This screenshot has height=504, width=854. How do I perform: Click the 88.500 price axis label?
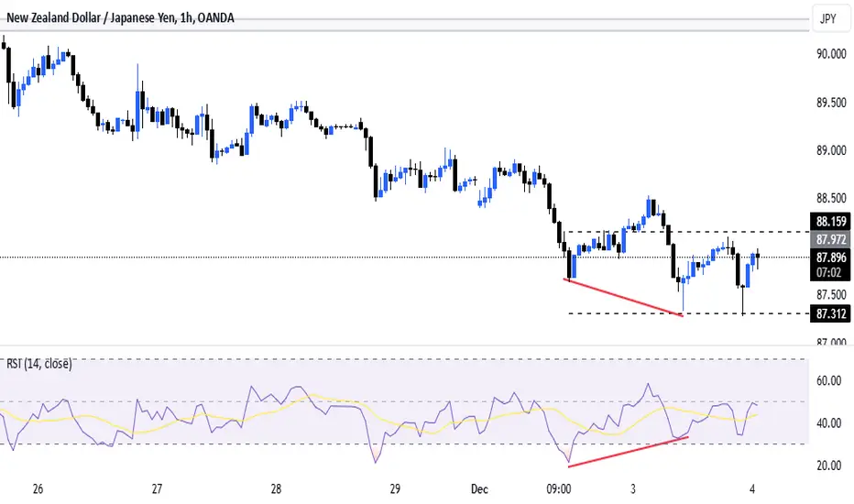click(831, 198)
